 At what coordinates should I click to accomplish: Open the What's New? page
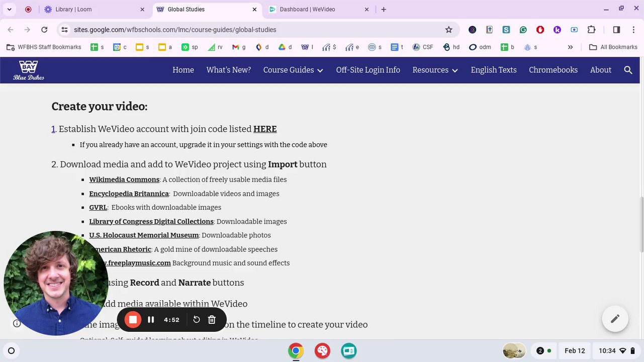pos(228,70)
